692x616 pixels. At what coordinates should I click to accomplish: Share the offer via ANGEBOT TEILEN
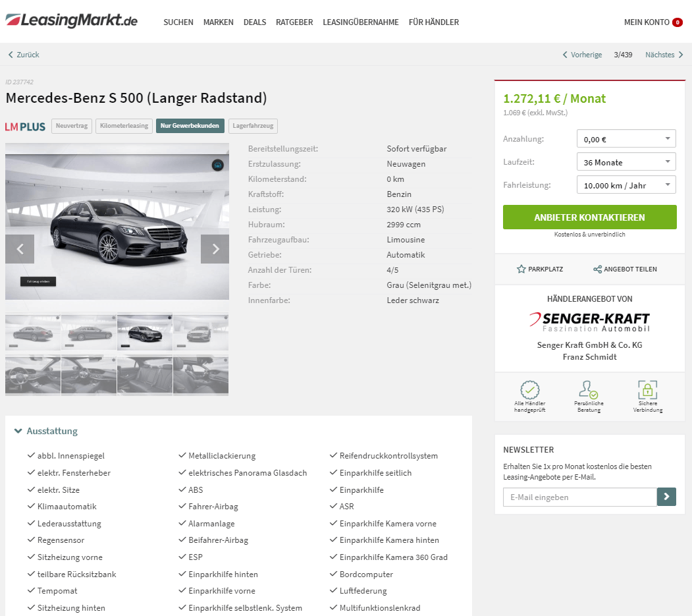pyautogui.click(x=625, y=269)
